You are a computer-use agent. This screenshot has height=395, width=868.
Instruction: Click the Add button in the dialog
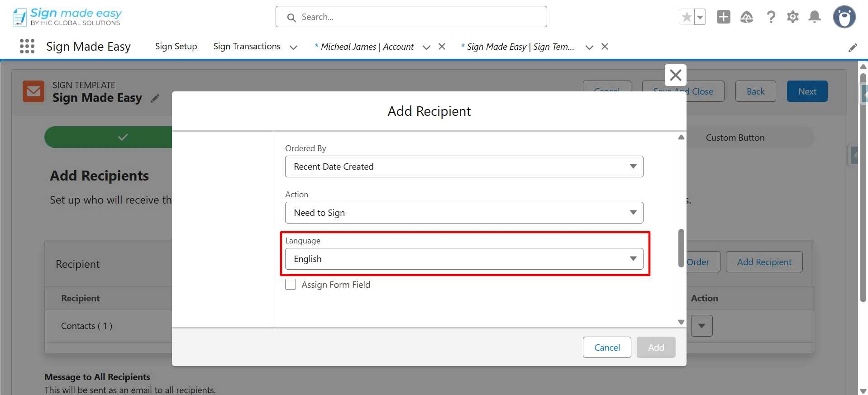tap(656, 347)
